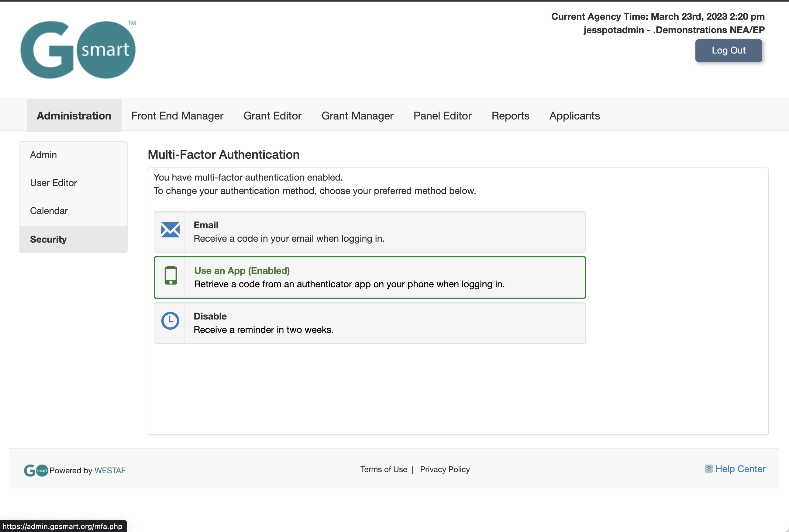Navigate to the User Editor sidebar item

click(x=53, y=182)
